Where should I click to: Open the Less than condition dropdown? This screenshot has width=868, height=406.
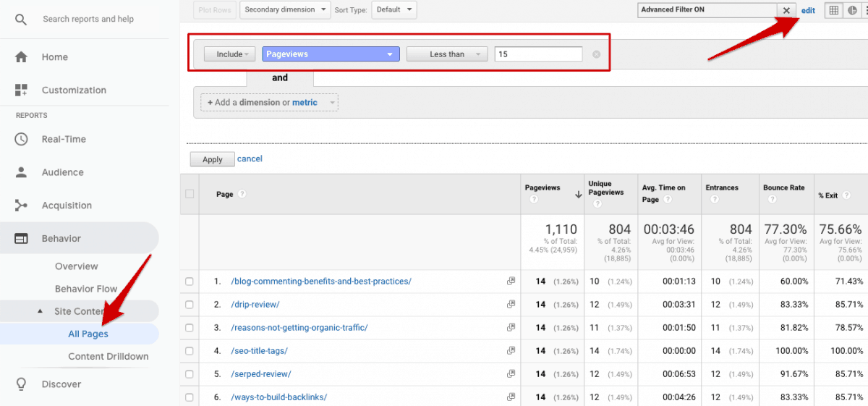tap(447, 54)
